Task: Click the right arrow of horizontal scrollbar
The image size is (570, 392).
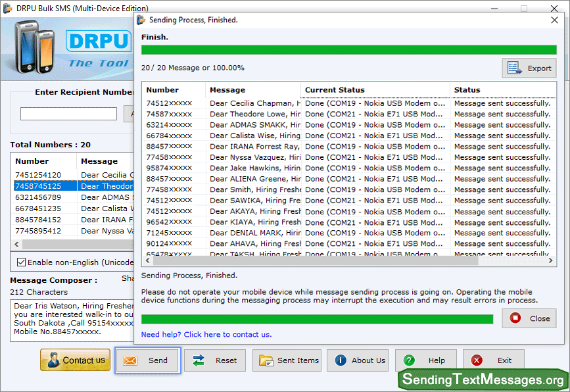Action: 551,261
